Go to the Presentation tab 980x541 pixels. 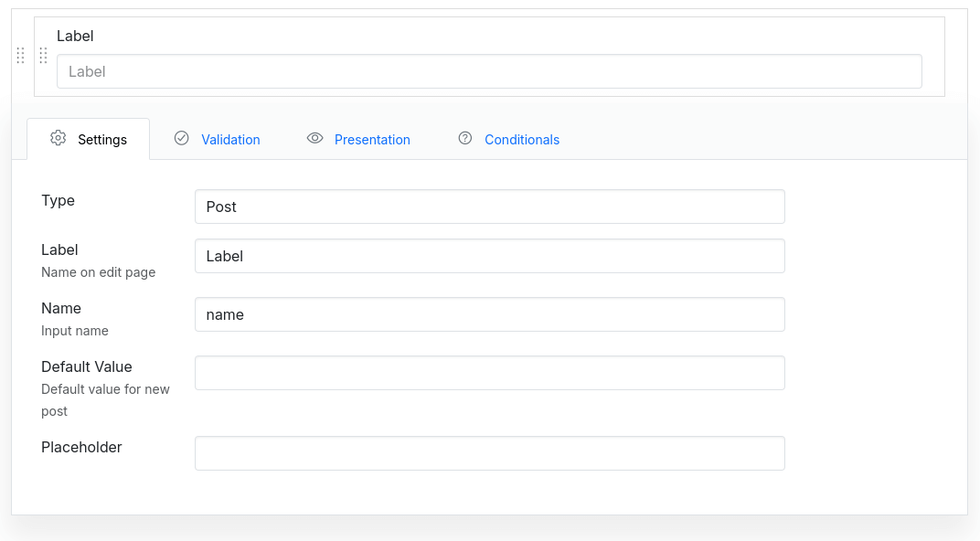[372, 140]
